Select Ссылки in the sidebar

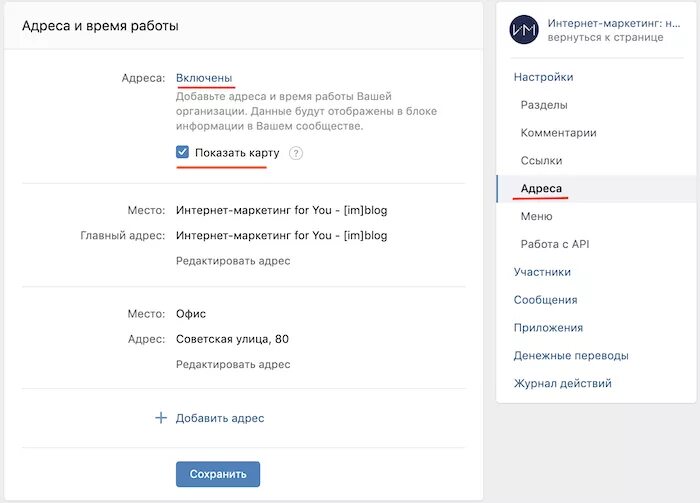541,161
